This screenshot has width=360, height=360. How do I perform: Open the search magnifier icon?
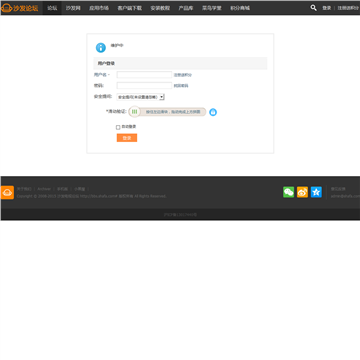click(x=313, y=8)
